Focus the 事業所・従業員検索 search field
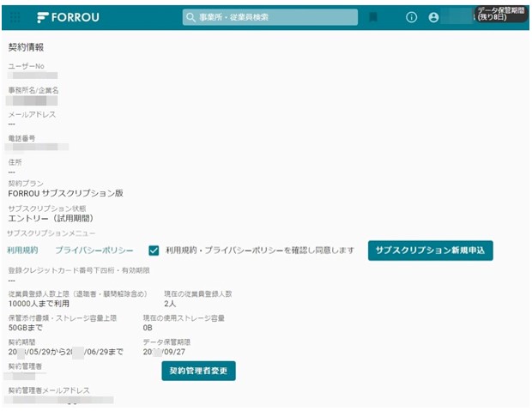Image resolution: width=532 pixels, height=411 pixels. click(x=270, y=17)
